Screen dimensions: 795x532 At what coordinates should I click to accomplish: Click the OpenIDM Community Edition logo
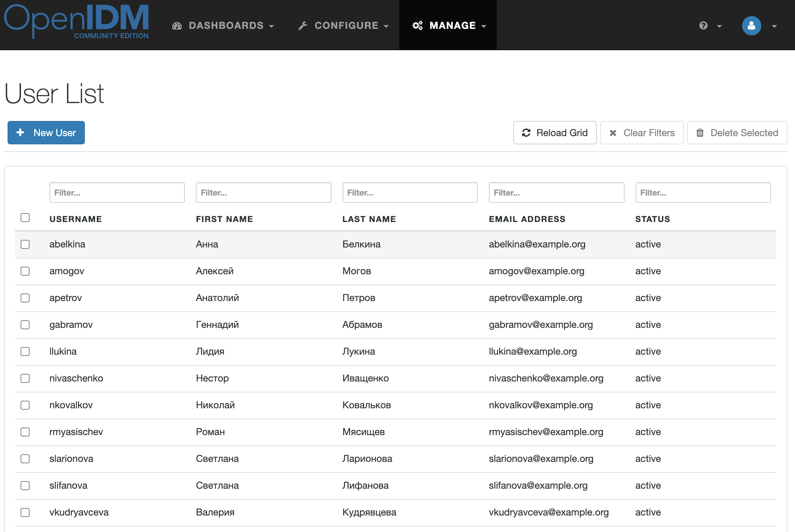pos(76,22)
